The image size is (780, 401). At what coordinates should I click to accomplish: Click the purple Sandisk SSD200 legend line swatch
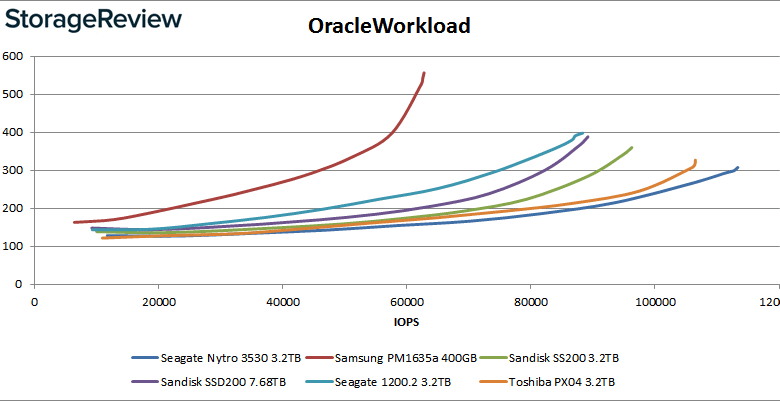(x=145, y=382)
